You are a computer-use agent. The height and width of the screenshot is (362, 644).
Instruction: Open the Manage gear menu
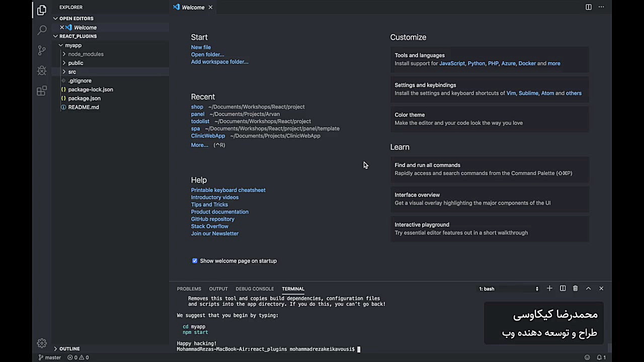click(x=42, y=343)
